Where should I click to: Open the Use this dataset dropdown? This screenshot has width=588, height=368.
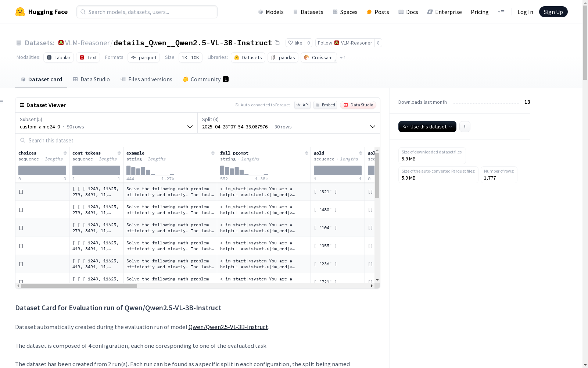[x=427, y=127]
